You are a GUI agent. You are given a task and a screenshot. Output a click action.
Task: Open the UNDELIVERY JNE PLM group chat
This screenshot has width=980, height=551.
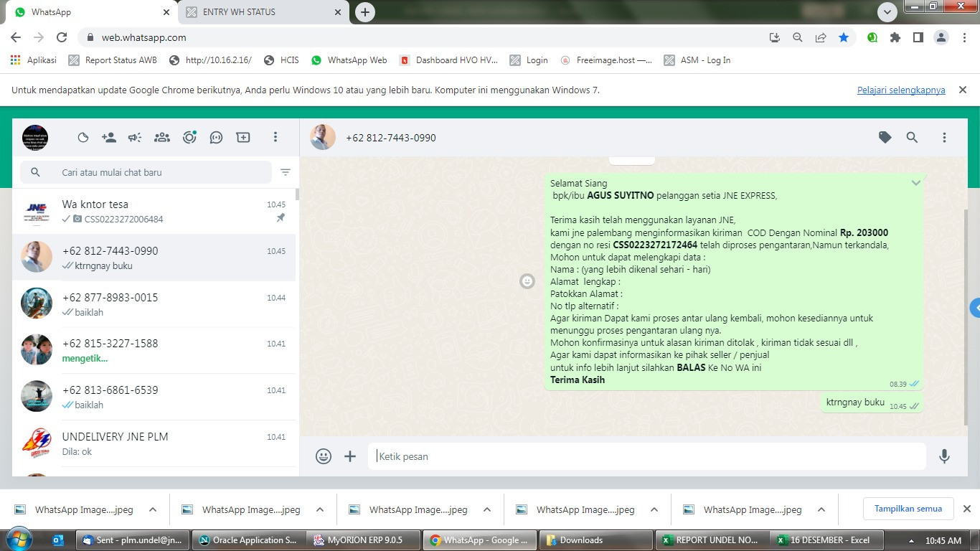154,443
